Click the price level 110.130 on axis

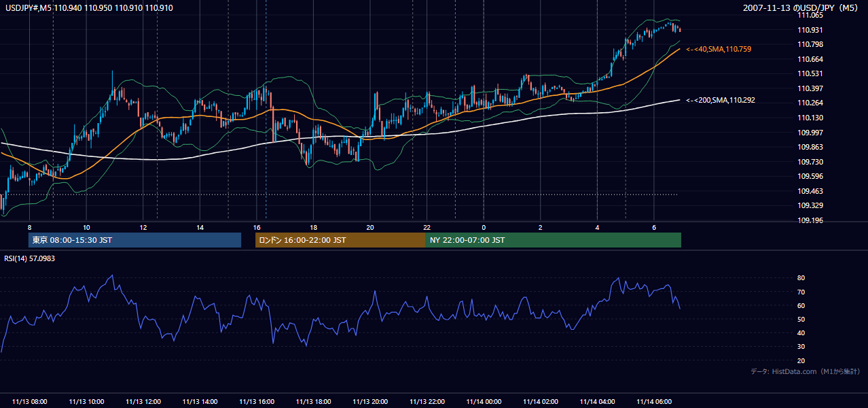coord(810,118)
